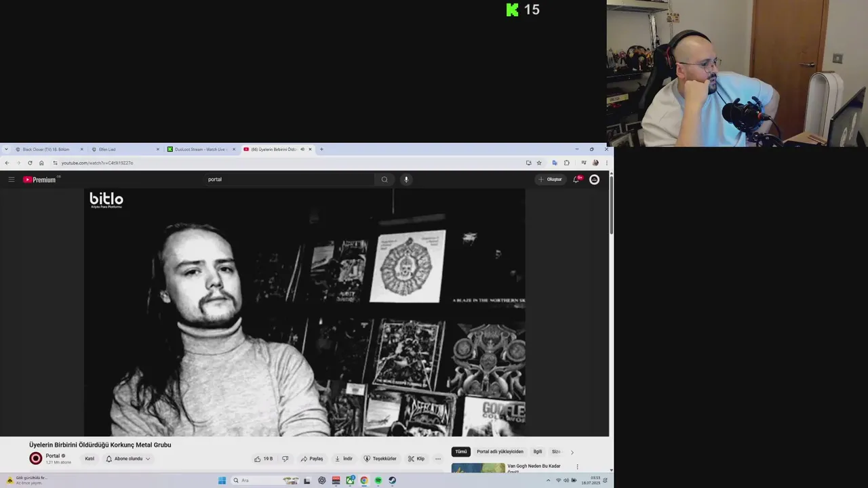Open Steam from the taskbar

click(392, 481)
